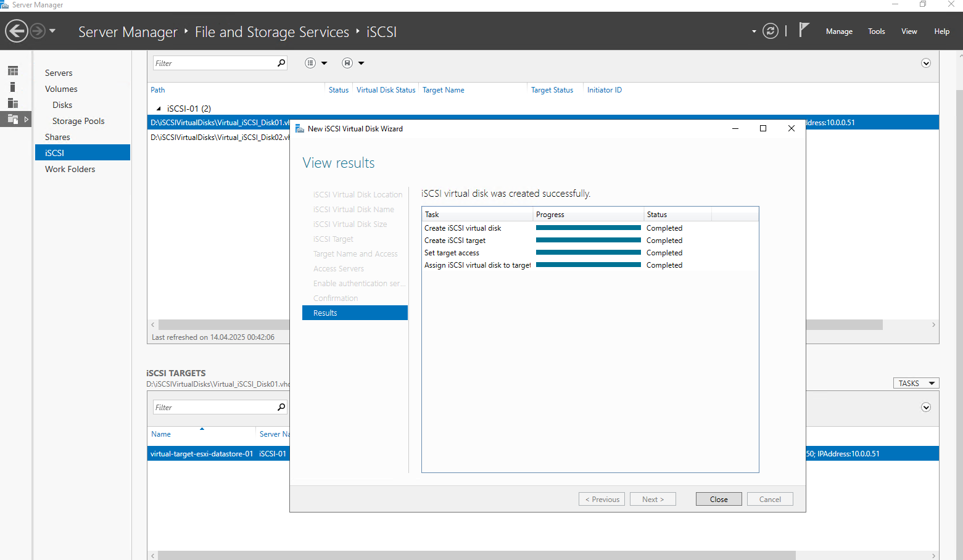Select the Local Server sidebar icon
Viewport: 963px width, 560px height.
13,87
